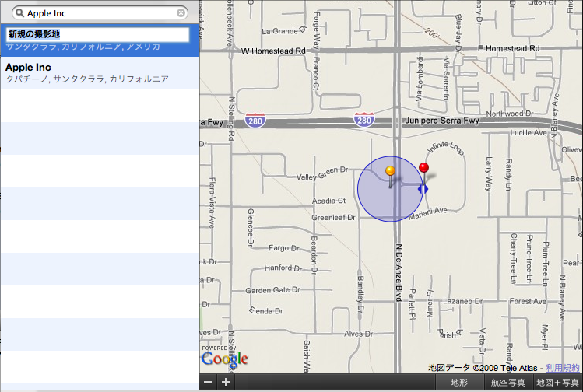Click the W Homestead Rd label

tap(273, 51)
